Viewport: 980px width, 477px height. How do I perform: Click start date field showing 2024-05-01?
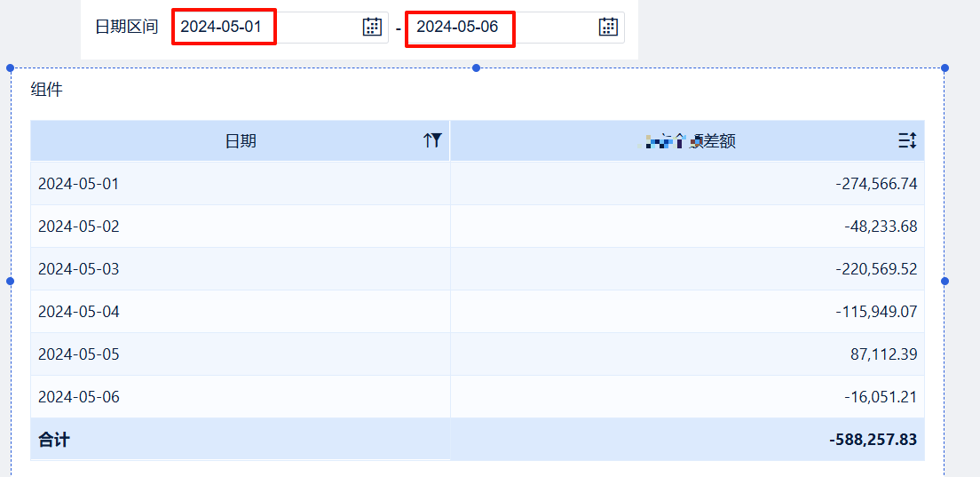pos(280,28)
